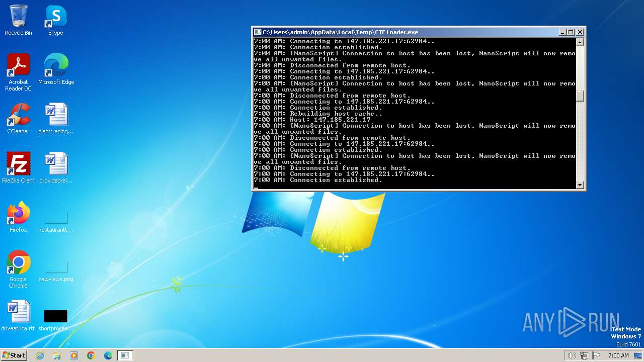Image resolution: width=644 pixels, height=362 pixels.
Task: Click console scrollbar up arrow
Action: coord(580,42)
